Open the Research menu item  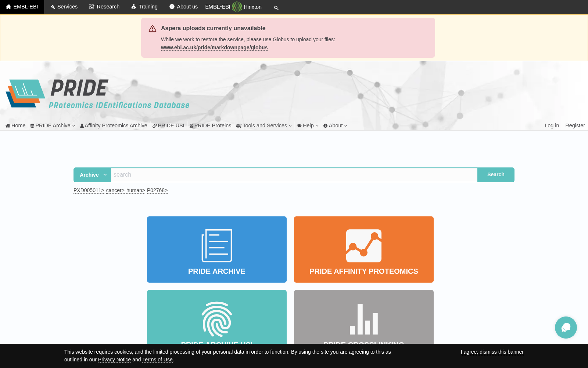click(x=104, y=7)
